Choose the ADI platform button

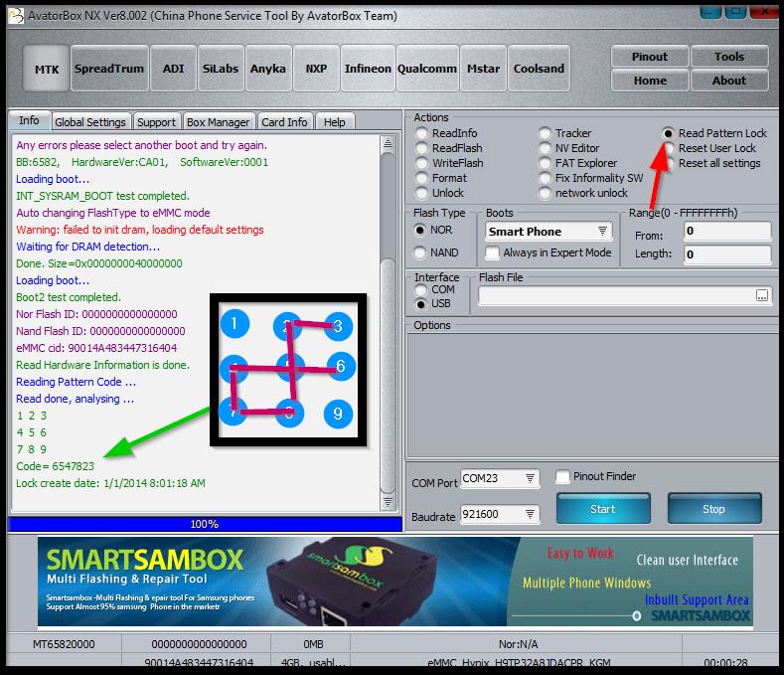pos(173,69)
